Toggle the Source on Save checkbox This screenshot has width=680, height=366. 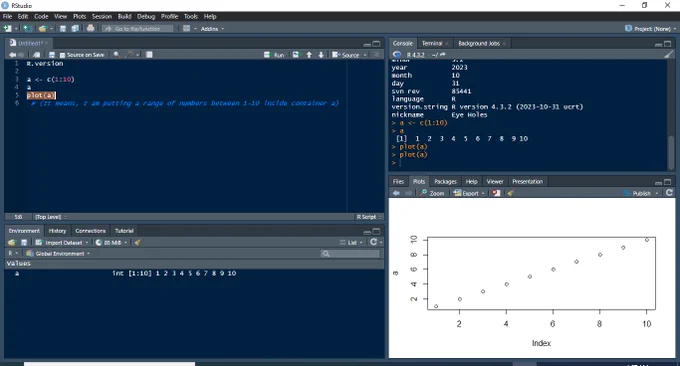click(x=62, y=55)
